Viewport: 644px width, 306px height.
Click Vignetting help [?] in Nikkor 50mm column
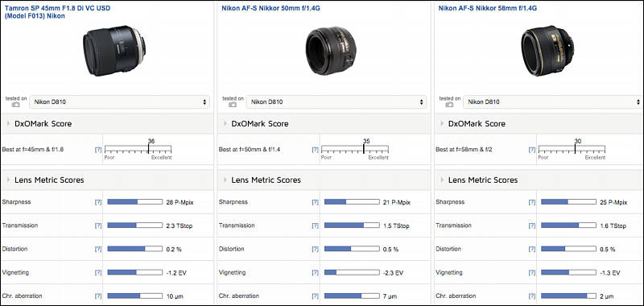point(315,273)
